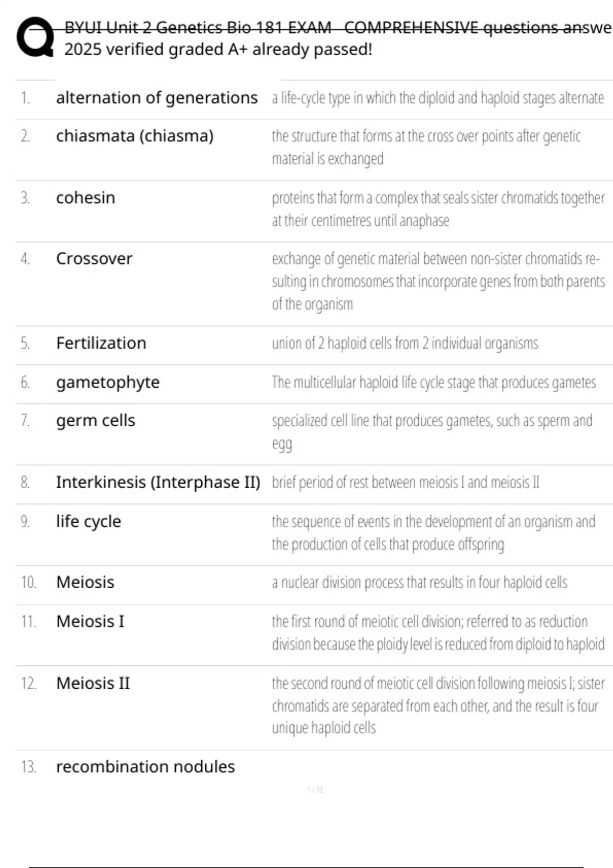Click the 'germ cells' term
The width and height of the screenshot is (613, 868).
[x=96, y=421]
